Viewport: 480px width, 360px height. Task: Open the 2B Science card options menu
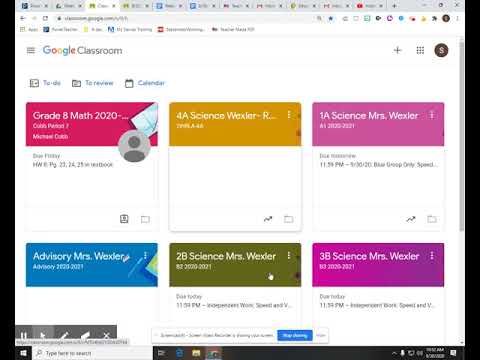tap(289, 256)
